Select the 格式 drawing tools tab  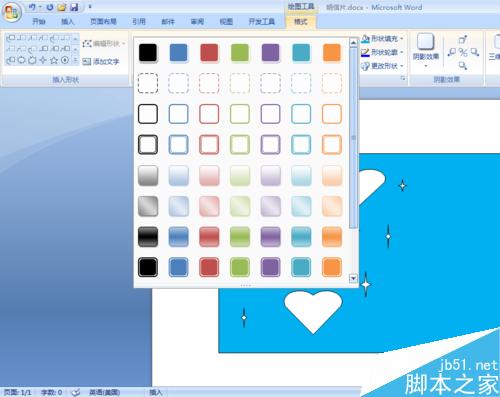click(301, 22)
